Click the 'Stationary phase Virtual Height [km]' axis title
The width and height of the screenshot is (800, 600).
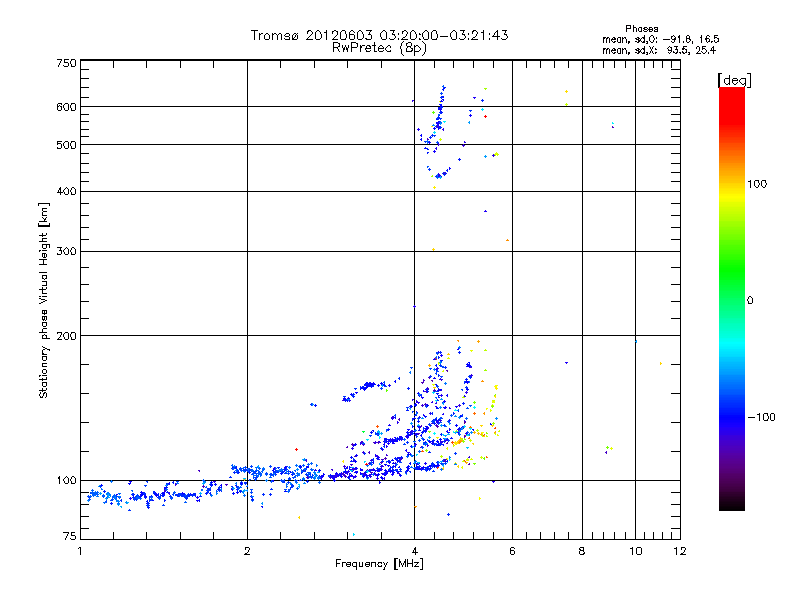[44, 301]
